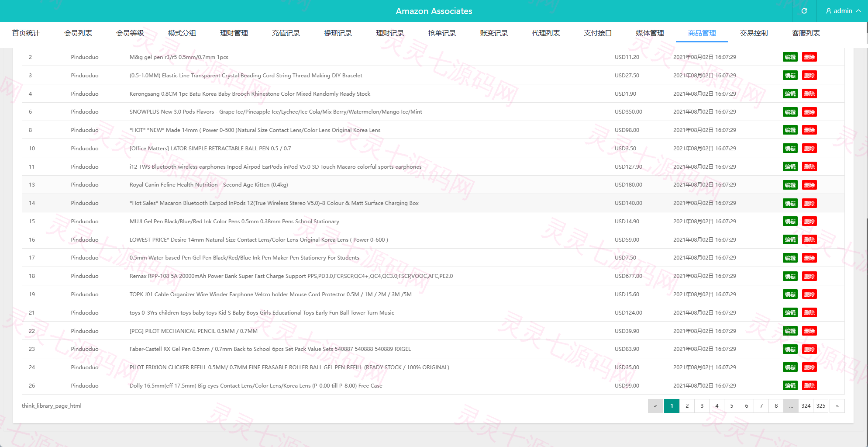Select current page 1 button
868x447 pixels.
tap(672, 406)
